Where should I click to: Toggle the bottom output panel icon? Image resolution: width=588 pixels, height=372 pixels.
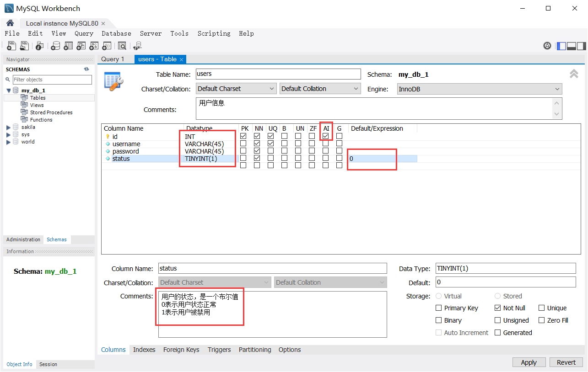572,46
